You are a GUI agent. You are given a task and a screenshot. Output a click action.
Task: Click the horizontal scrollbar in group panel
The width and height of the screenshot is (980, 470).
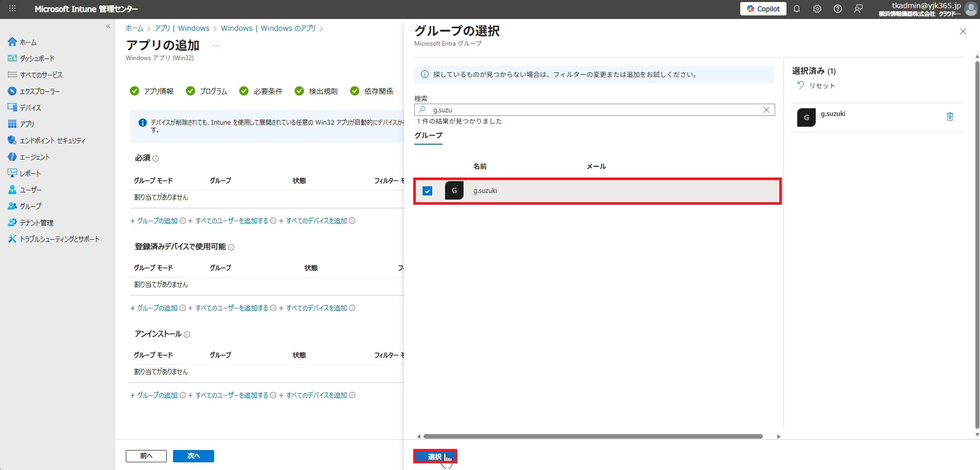pyautogui.click(x=593, y=437)
